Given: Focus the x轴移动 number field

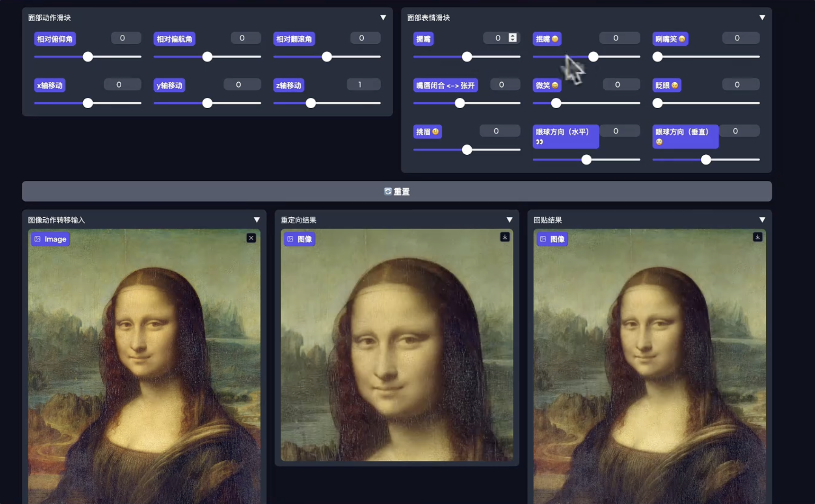Looking at the screenshot, I should pyautogui.click(x=123, y=85).
